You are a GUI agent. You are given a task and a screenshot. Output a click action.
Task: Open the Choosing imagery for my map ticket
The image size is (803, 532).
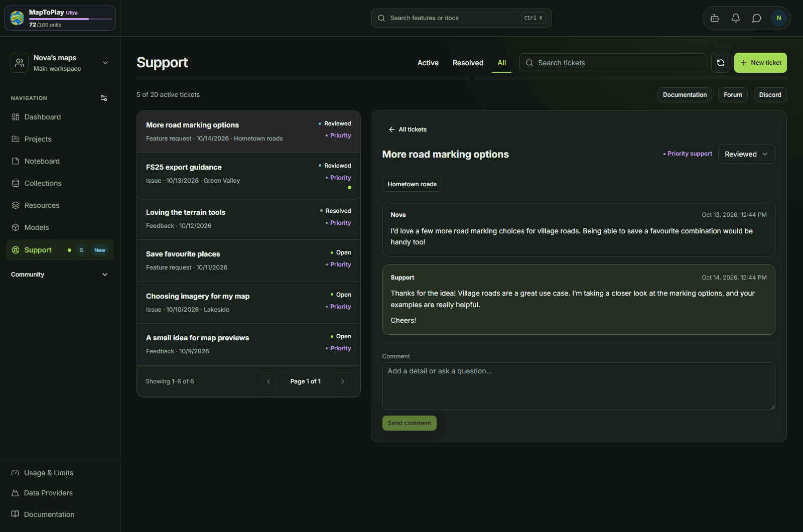pyautogui.click(x=248, y=303)
